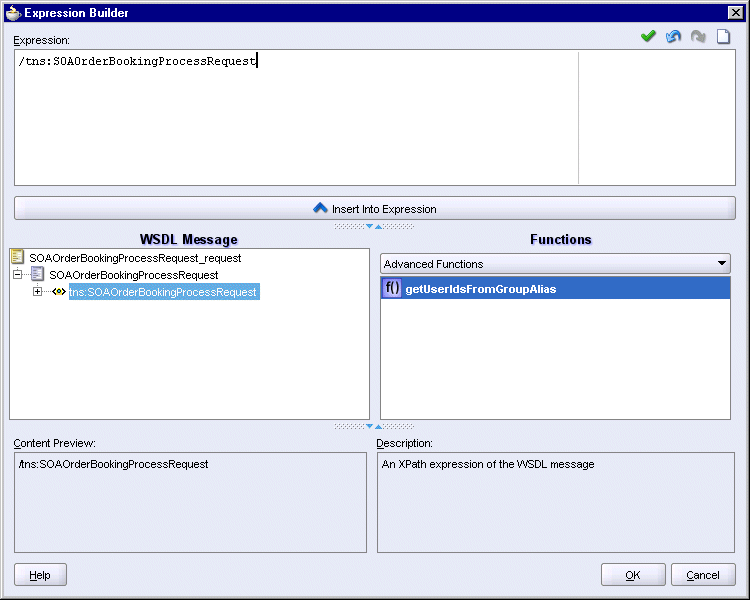Click the OK button

coord(633,575)
